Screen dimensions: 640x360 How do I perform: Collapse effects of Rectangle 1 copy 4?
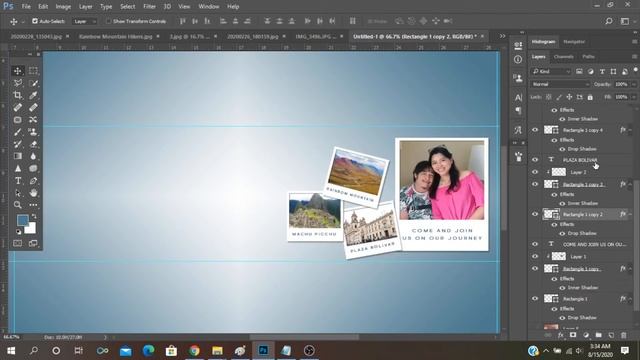630,130
